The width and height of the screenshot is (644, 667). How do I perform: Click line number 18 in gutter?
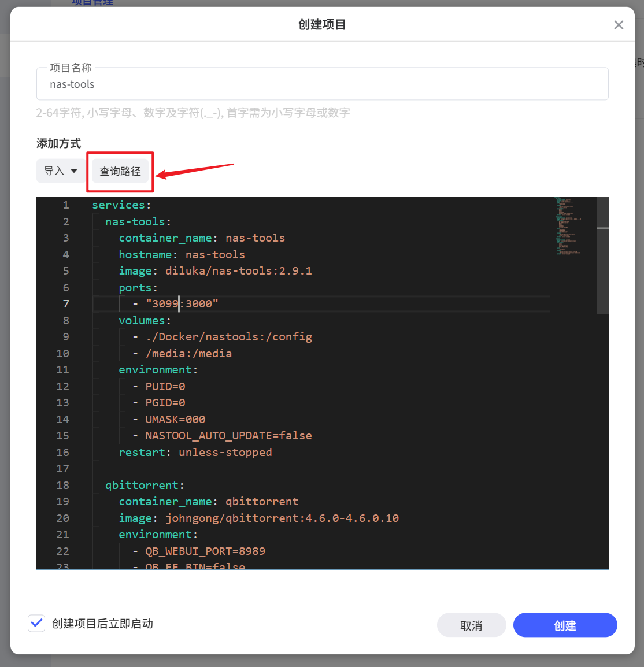(63, 485)
